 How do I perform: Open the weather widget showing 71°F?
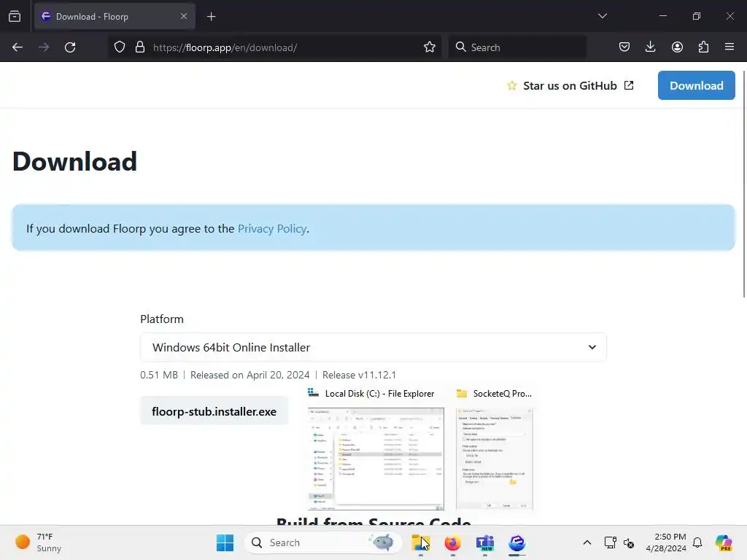[38, 542]
